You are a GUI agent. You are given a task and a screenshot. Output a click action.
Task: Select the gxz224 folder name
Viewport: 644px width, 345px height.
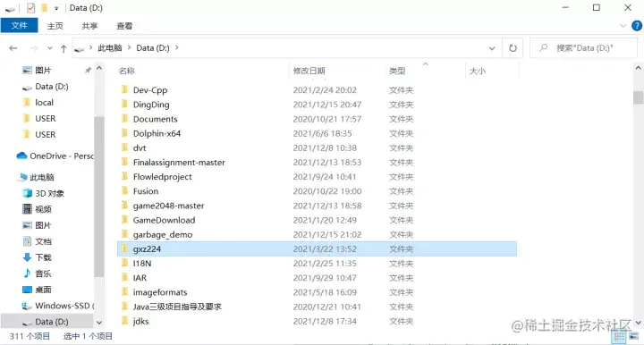coord(147,249)
